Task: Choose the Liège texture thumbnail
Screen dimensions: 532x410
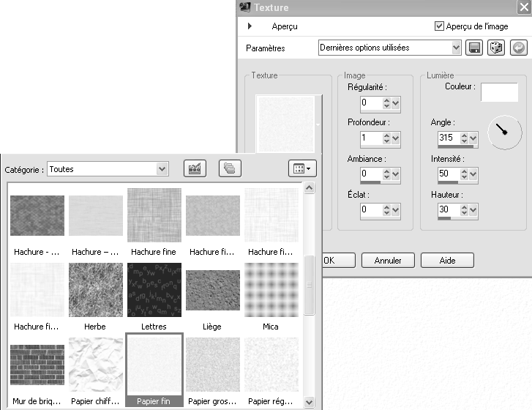Action: point(213,290)
